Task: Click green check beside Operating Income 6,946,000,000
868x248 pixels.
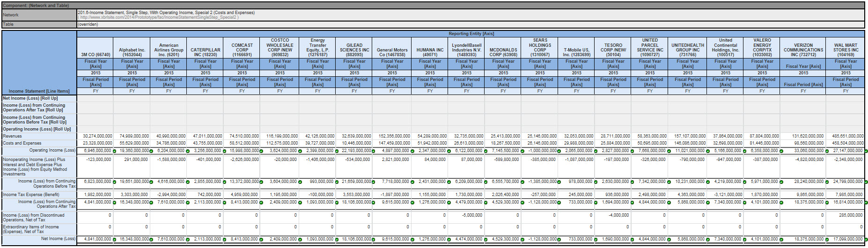Action: [114, 151]
